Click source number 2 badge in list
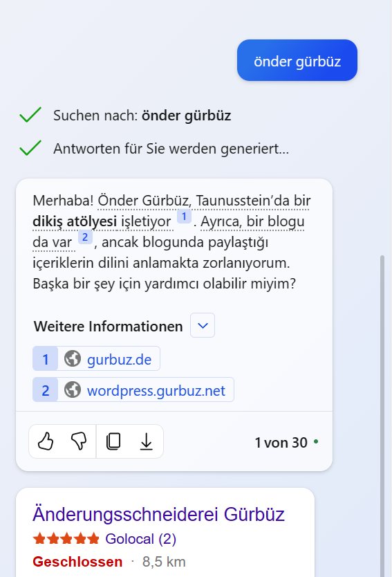 pyautogui.click(x=45, y=390)
